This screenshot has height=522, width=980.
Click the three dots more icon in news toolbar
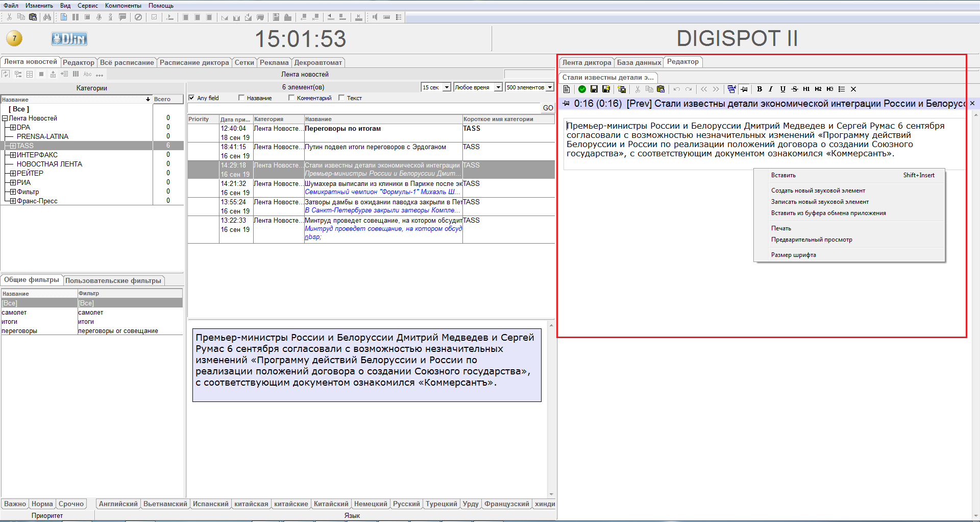point(100,75)
